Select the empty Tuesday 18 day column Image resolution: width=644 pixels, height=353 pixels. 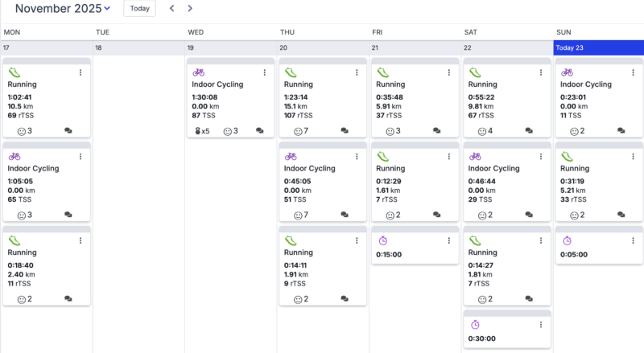pos(138,201)
